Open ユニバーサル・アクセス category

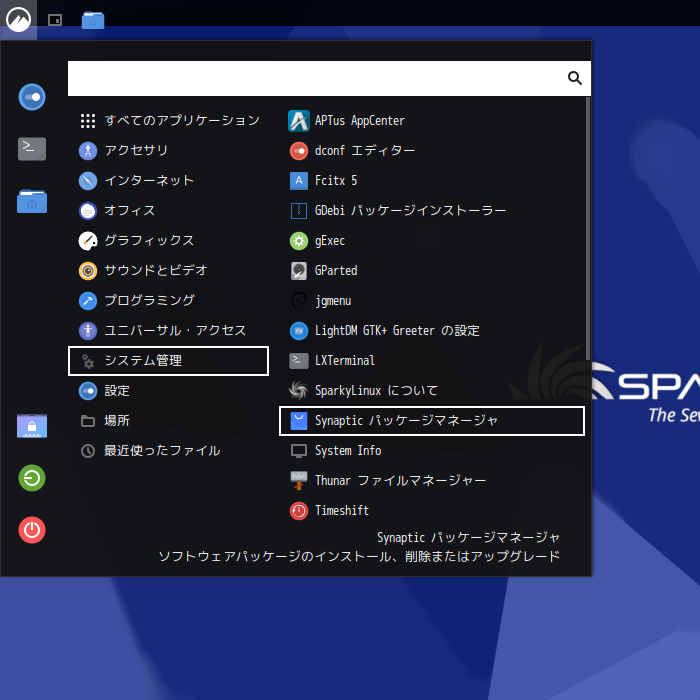[168, 330]
